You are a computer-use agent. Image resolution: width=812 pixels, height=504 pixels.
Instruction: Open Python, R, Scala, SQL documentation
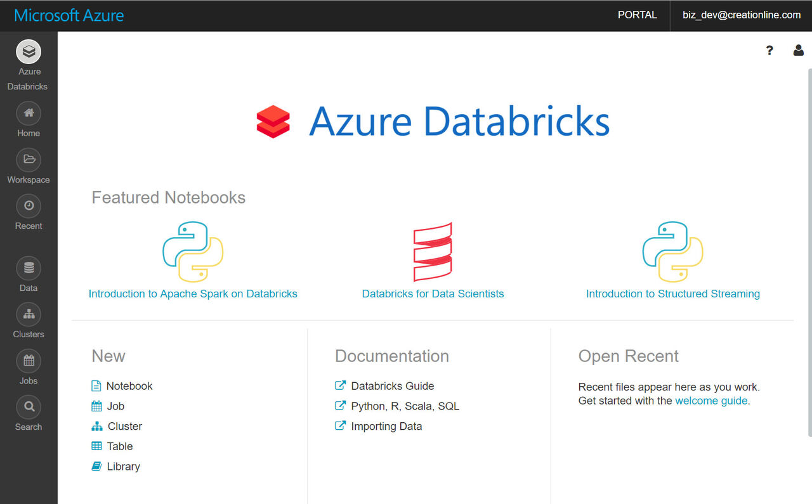pyautogui.click(x=405, y=406)
